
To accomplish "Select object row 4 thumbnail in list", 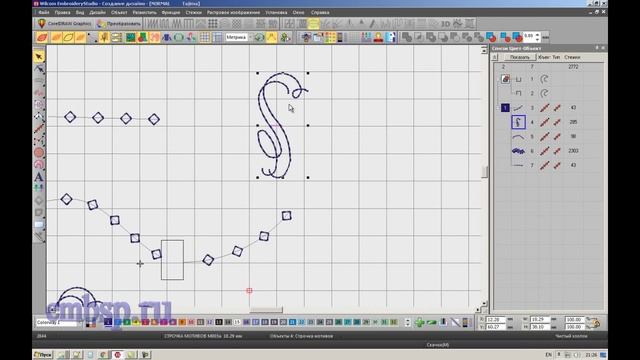I will 518,122.
